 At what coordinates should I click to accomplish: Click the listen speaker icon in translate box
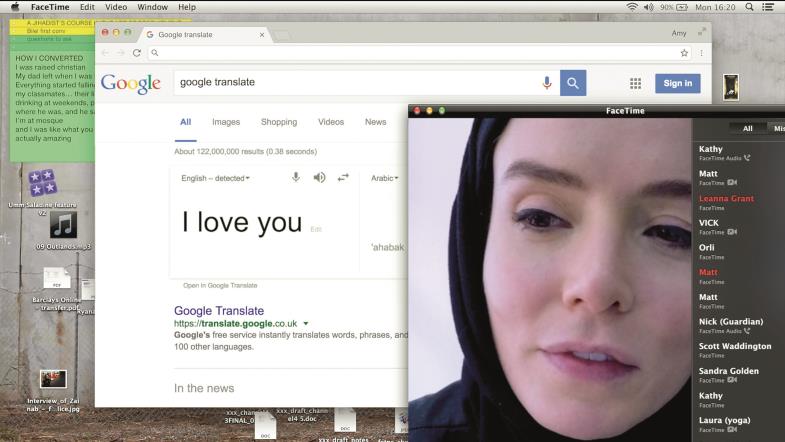coord(319,178)
